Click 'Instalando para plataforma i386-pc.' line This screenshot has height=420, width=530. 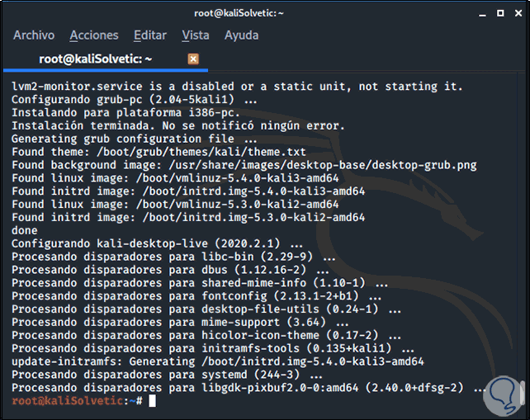[x=125, y=112]
